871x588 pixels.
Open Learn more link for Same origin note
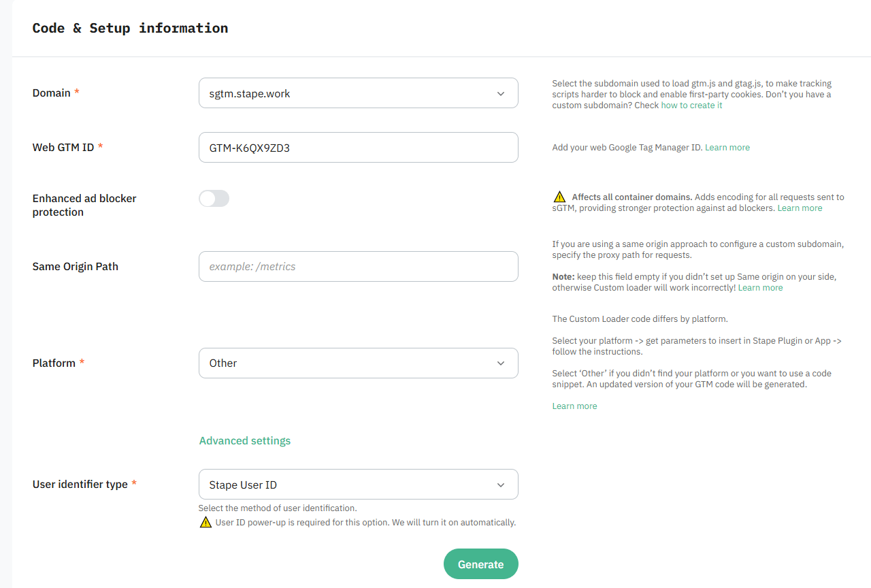tap(760, 288)
